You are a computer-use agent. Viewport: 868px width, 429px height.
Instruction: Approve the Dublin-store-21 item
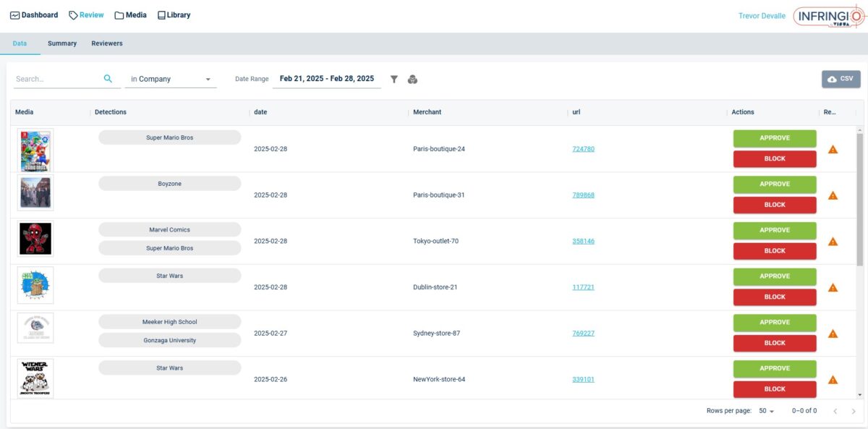click(775, 276)
